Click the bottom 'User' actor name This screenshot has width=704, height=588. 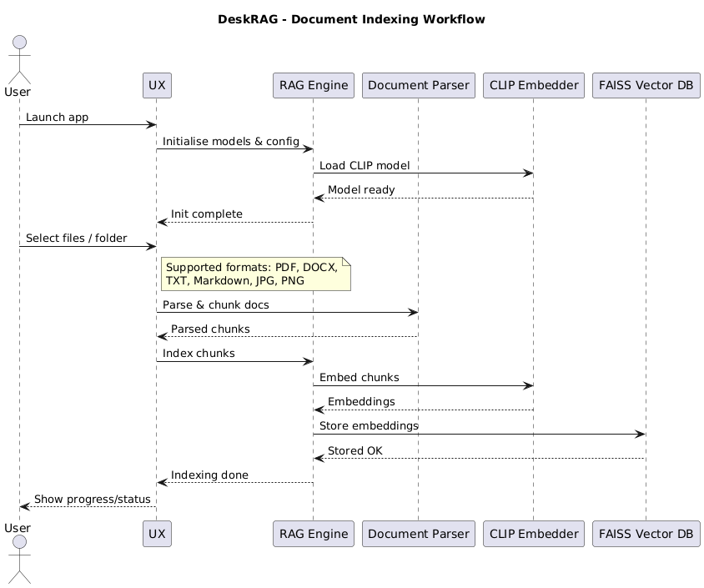18,528
